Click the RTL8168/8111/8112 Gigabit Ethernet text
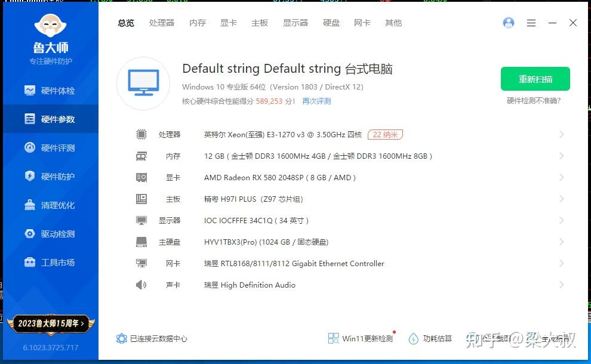591x364 pixels. 294,263
